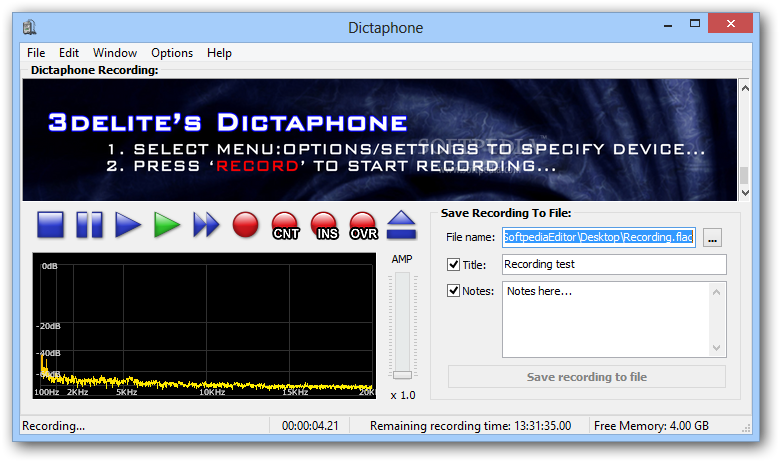Close the Dictaphone window
Viewport: 780px width, 462px height.
click(730, 23)
